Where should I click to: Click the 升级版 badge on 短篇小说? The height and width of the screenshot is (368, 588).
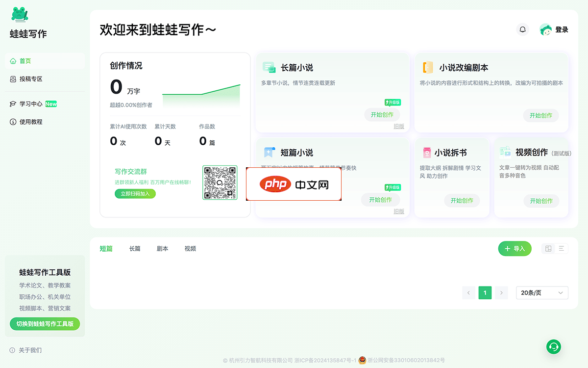393,187
